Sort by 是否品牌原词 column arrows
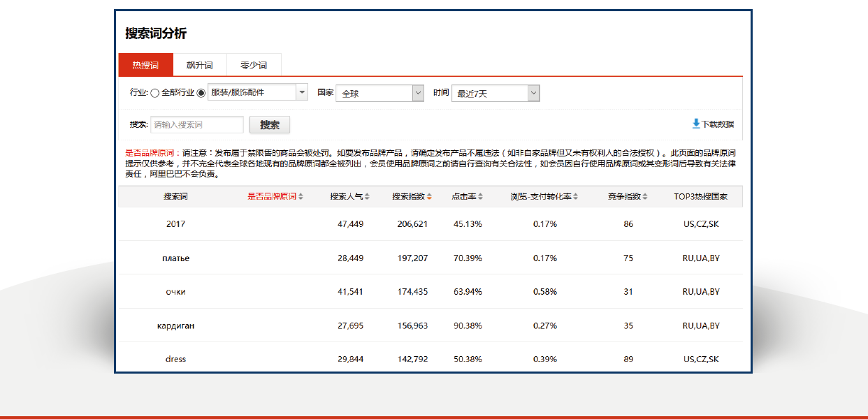The width and height of the screenshot is (868, 419). 301,197
